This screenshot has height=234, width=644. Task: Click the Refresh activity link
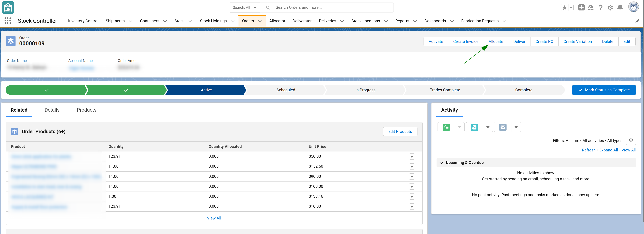[x=589, y=150]
